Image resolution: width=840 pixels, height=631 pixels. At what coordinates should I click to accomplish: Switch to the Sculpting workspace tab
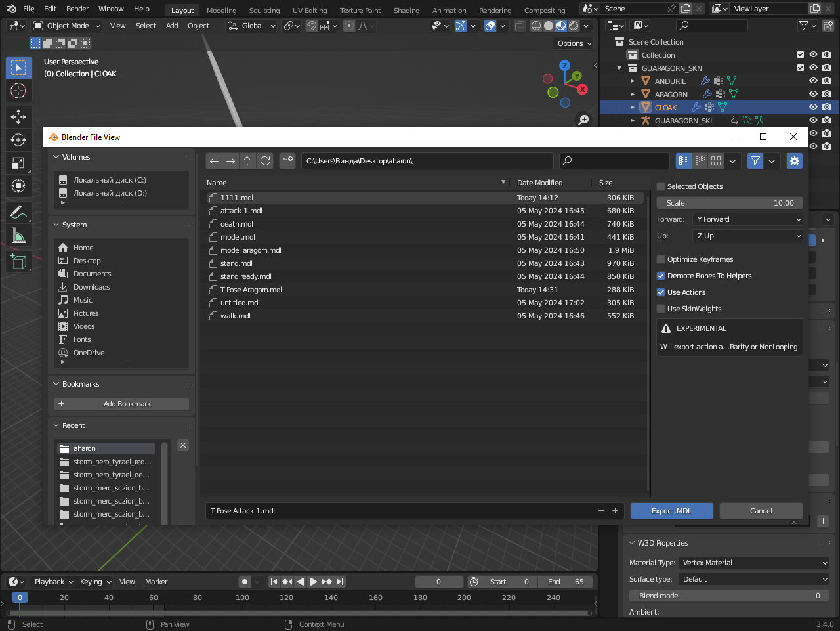[x=264, y=11]
